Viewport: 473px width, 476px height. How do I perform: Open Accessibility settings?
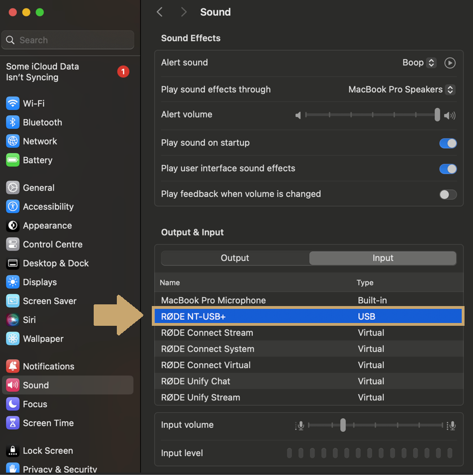point(48,207)
